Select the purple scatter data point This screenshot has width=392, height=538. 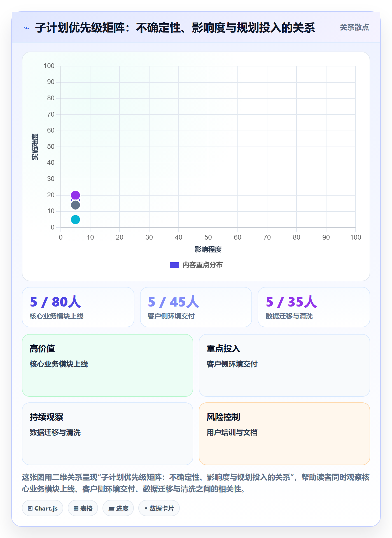75,195
